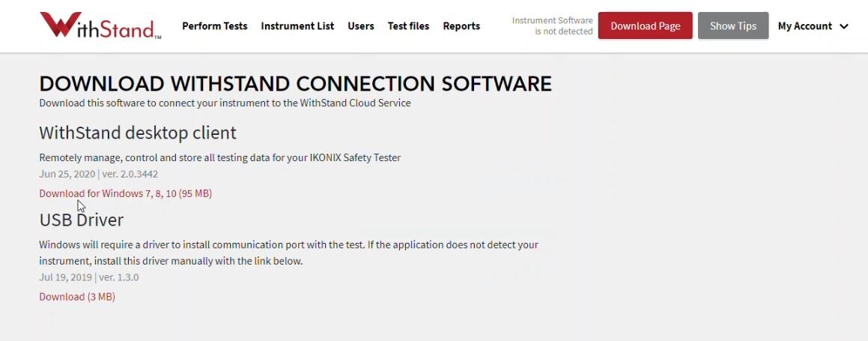Navigate to Reports

coord(461,26)
